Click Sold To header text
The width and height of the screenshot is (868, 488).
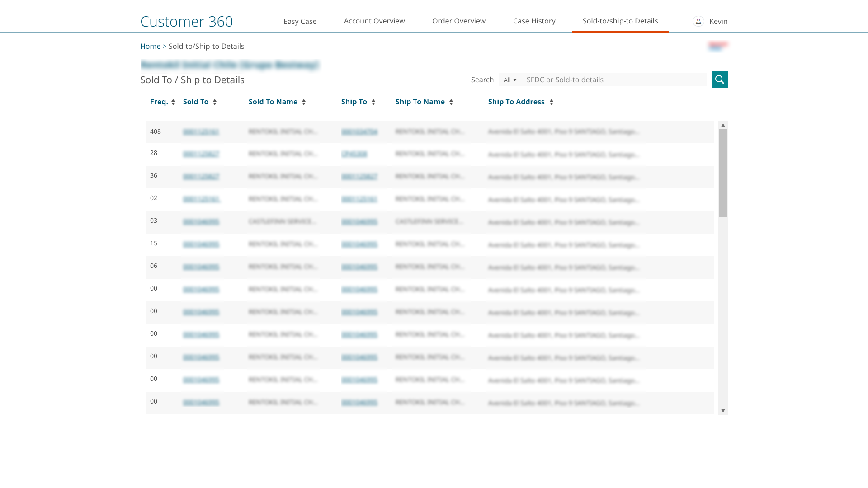pyautogui.click(x=196, y=102)
